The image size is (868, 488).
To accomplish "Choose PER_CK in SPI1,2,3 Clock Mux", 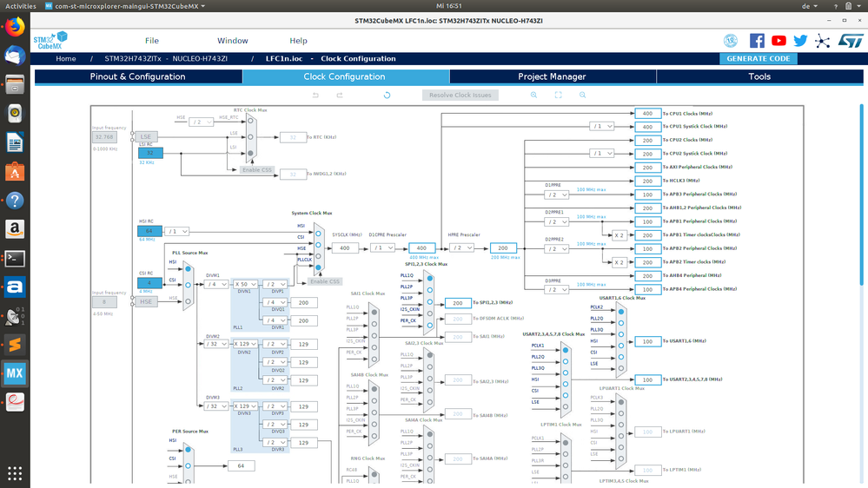I will tap(429, 326).
